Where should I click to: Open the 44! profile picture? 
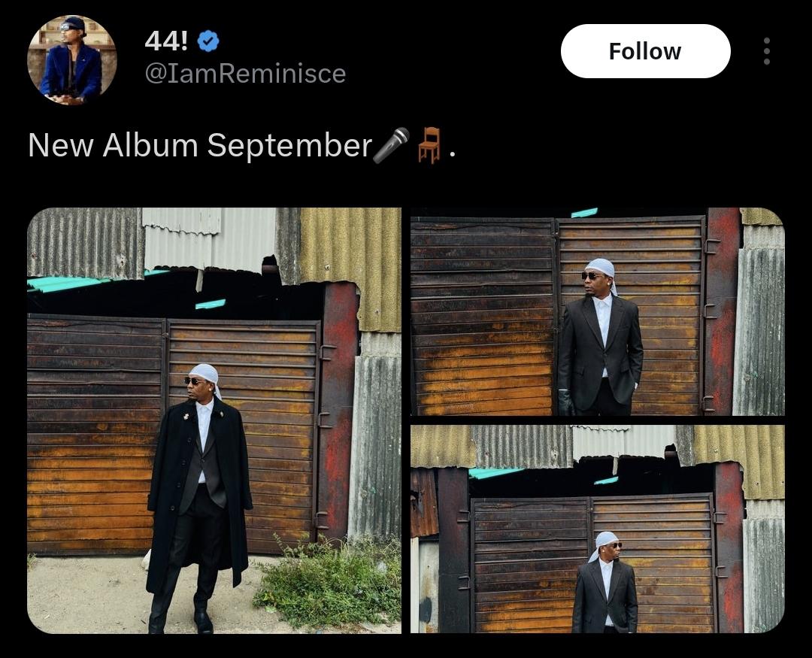pos(72,59)
